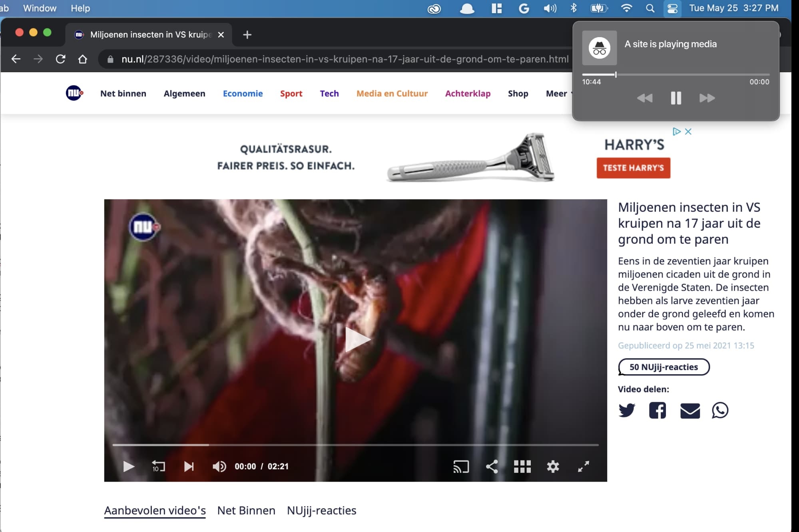Viewport: 799px width, 532px height.
Task: Click the share icon in video player
Action: pos(492,466)
